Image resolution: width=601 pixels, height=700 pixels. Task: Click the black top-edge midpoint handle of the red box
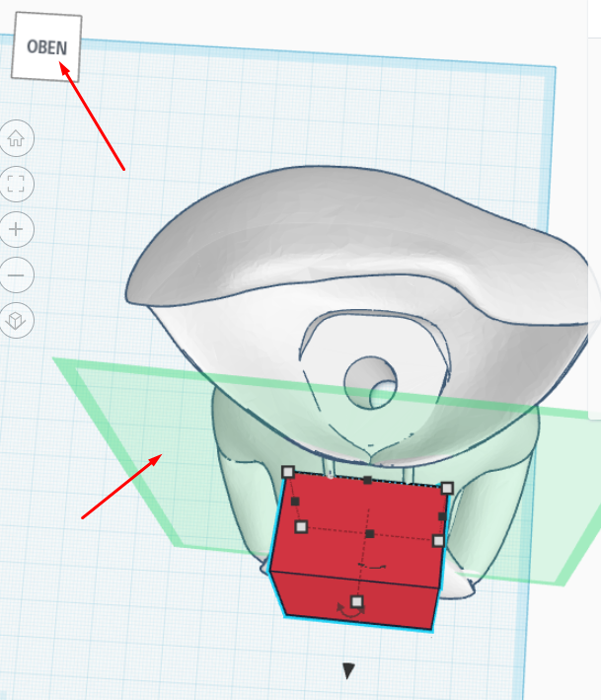coord(367,481)
